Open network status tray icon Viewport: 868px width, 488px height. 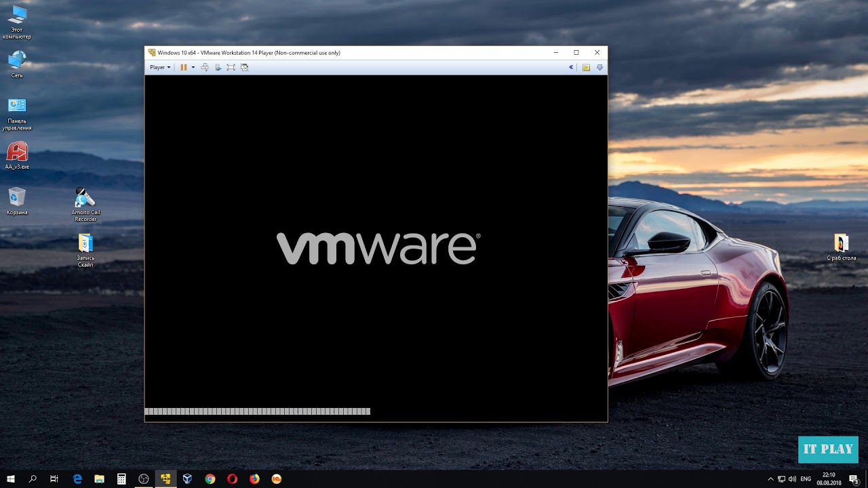click(781, 479)
